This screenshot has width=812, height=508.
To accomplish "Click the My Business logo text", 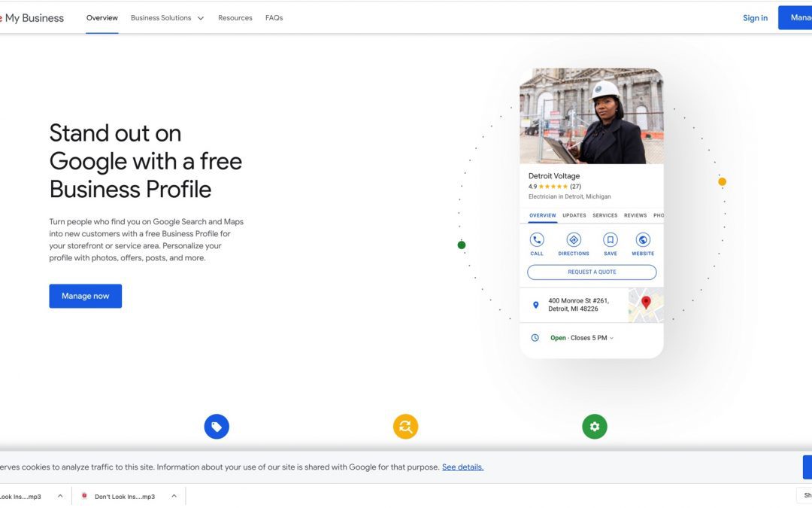I will (x=34, y=18).
